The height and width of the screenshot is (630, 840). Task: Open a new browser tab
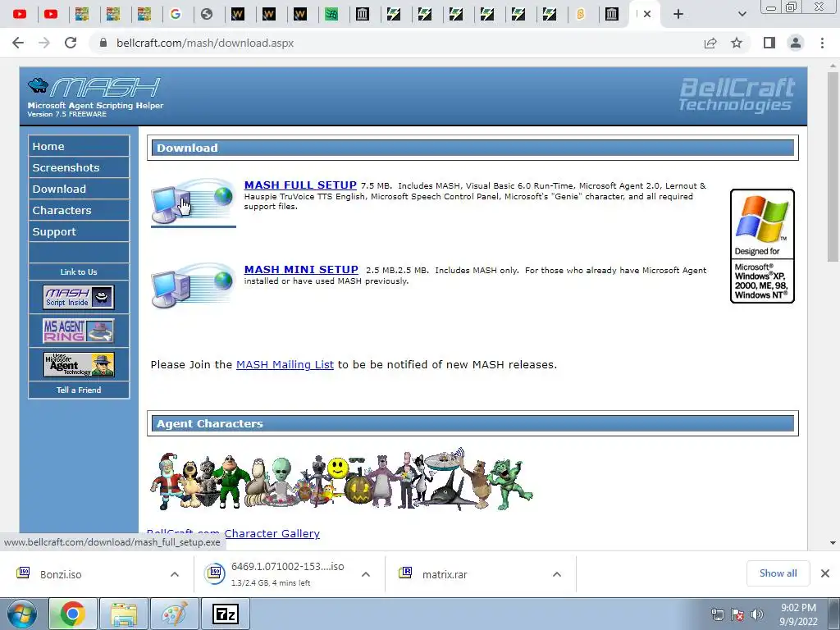click(678, 14)
